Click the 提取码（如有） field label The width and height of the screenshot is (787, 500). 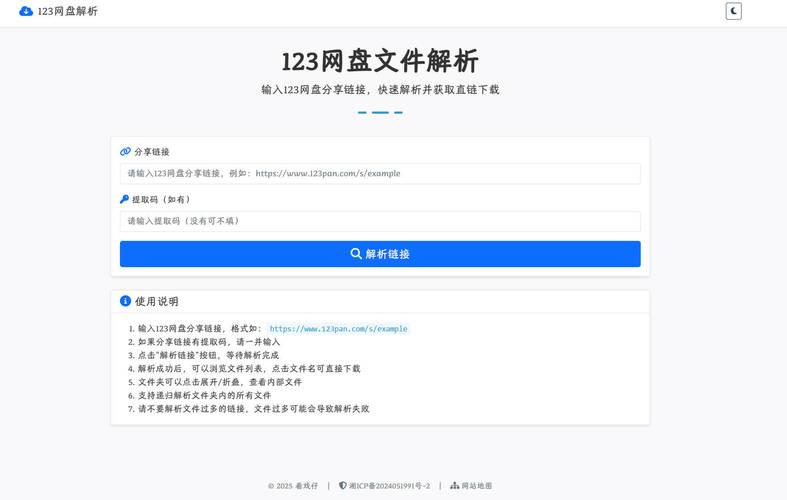tap(162, 199)
